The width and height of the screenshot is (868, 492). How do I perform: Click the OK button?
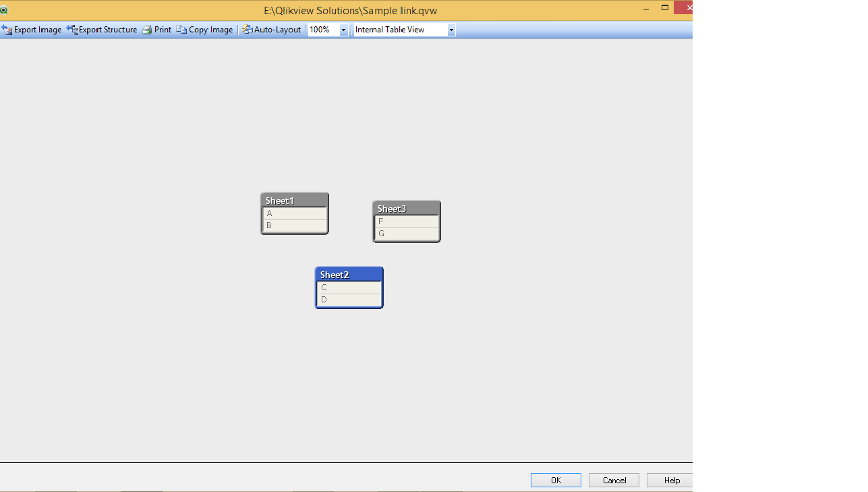pos(556,481)
